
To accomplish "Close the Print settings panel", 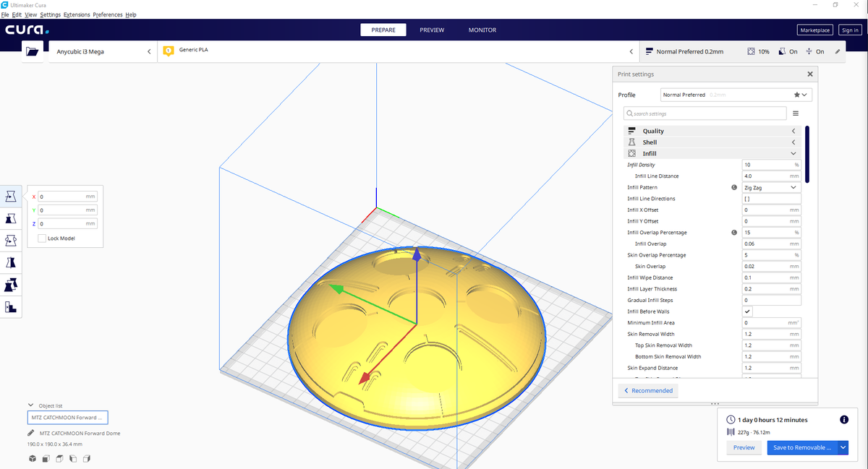I will 809,74.
